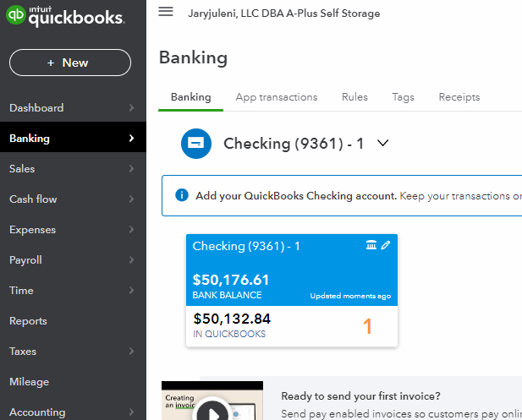The height and width of the screenshot is (420, 522).
Task: Expand the Time sidebar chevron
Action: point(131,291)
